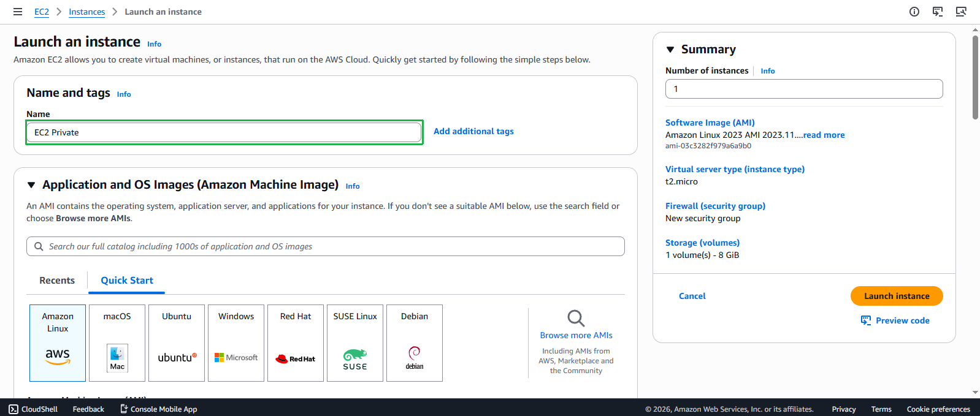The width and height of the screenshot is (980, 416).
Task: Go to EC2 breadcrumb link
Action: pos(42,12)
